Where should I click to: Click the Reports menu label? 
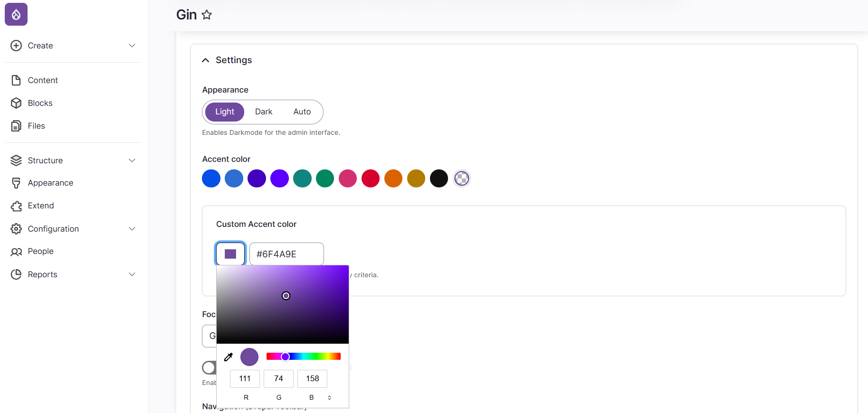[42, 274]
